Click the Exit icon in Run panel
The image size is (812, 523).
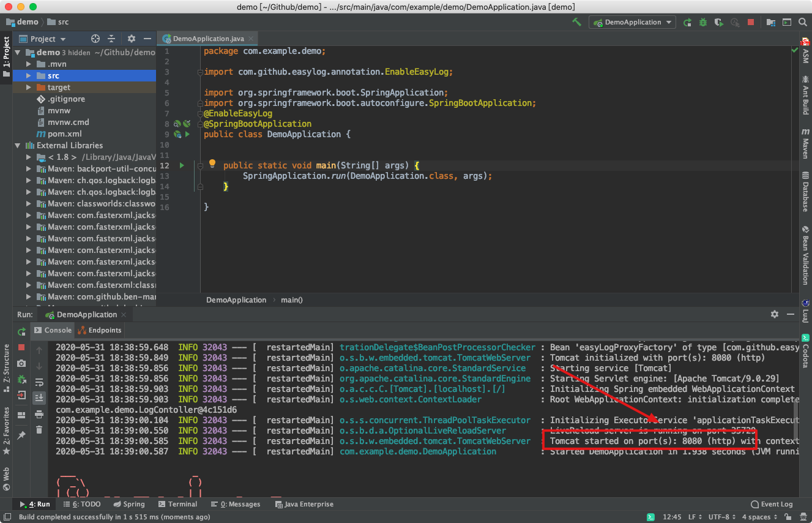21,395
